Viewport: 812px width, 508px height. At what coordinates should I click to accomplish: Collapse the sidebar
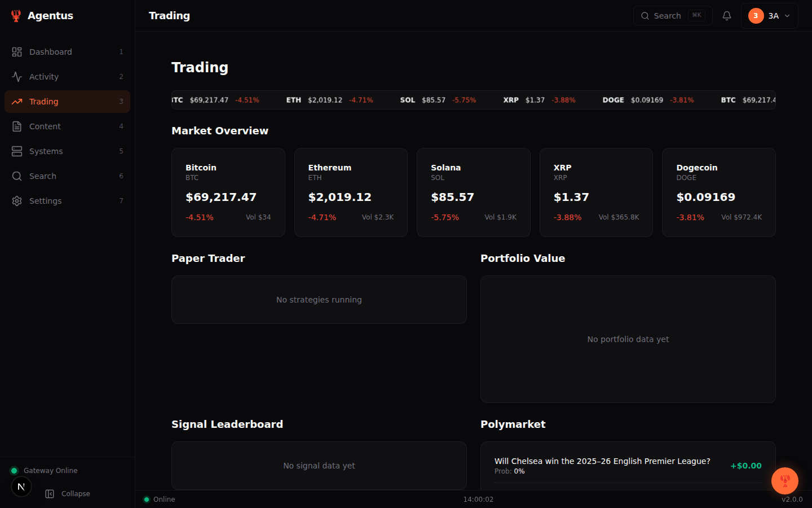(x=68, y=493)
